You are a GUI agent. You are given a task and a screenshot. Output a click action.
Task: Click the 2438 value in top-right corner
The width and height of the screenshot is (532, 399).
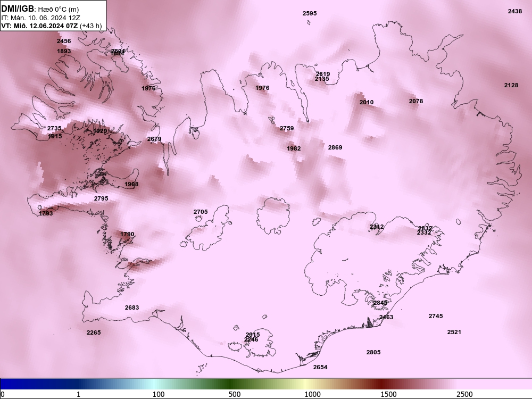(x=514, y=11)
